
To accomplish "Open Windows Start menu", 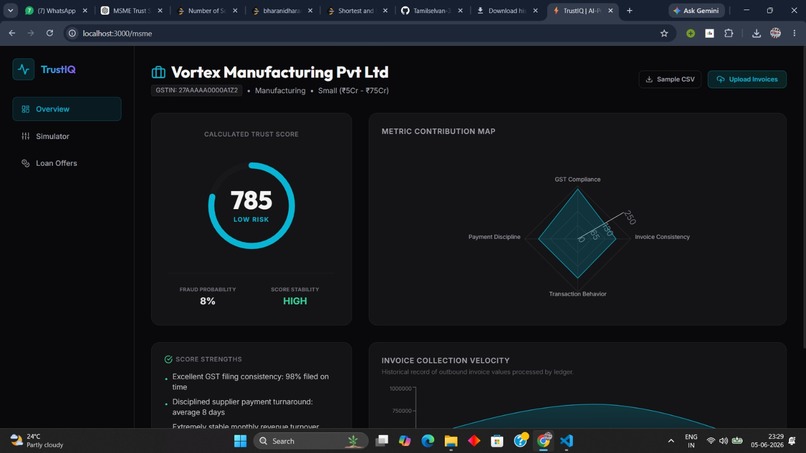I will (x=240, y=441).
